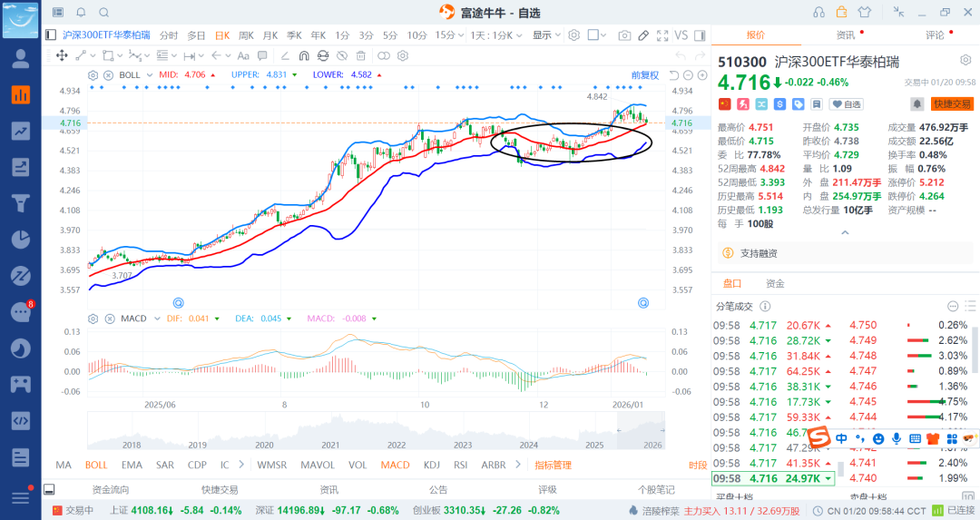Enter fullscreen chart mode
Image resolution: width=980 pixels, height=520 pixels.
[662, 35]
